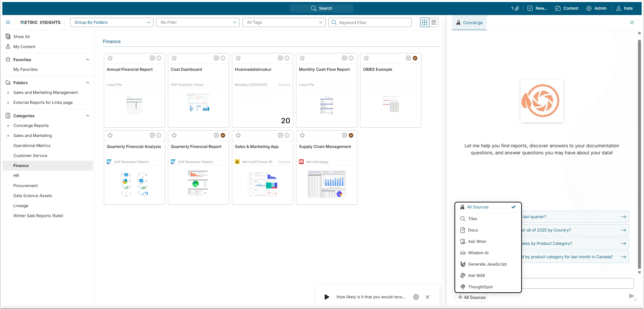Open survey settings gear icon
This screenshot has width=644, height=309.
(416, 297)
